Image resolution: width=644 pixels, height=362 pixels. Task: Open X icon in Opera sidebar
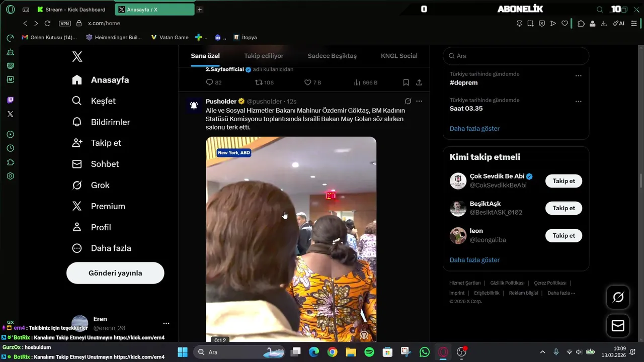[x=10, y=114]
